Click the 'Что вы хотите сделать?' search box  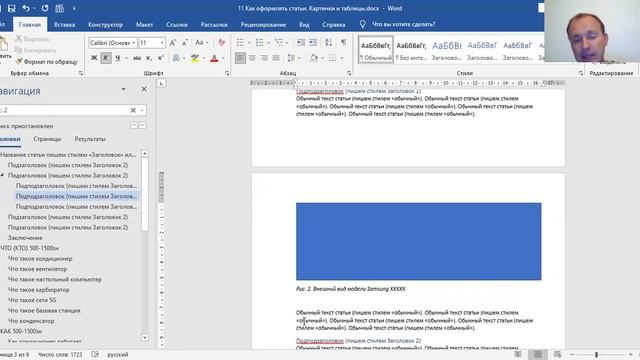pos(403,24)
